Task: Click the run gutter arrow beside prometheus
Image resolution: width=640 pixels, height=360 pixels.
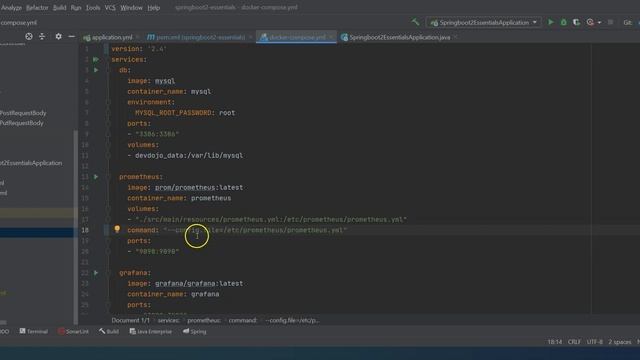Action: (x=96, y=177)
